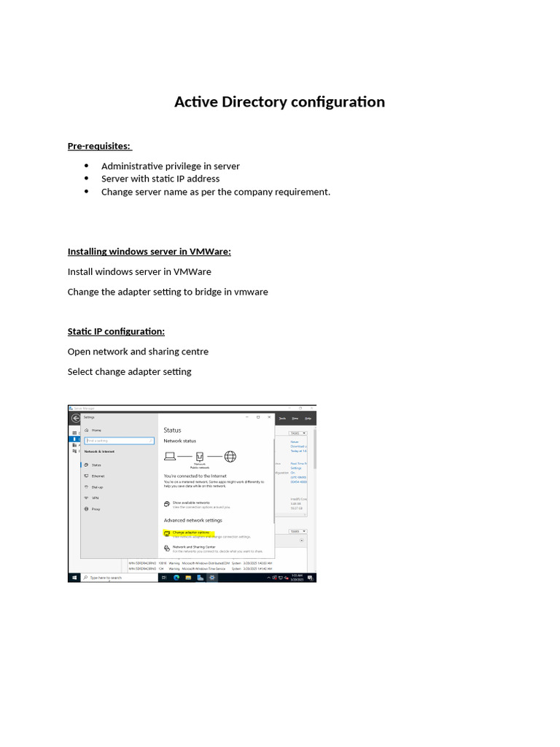Click the Settings window vertical scrollbar
Image resolution: width=560 pixels, height=747 pixels.
point(274,481)
